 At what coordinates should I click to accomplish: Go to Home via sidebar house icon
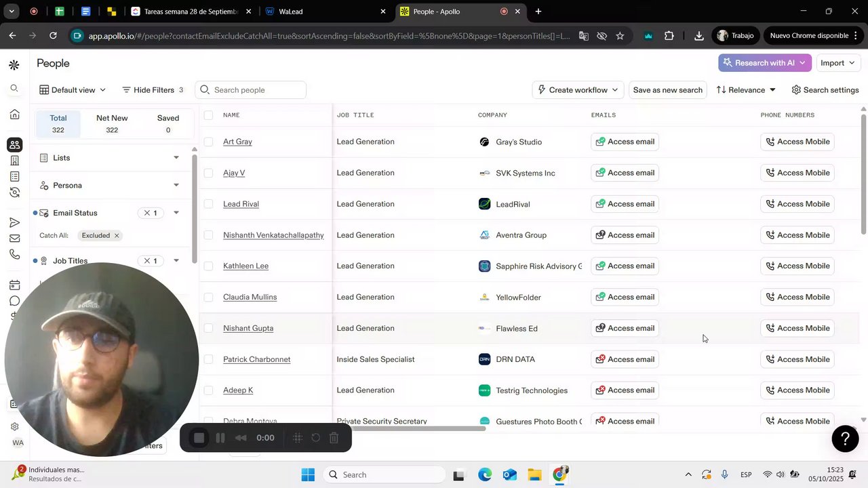click(14, 115)
